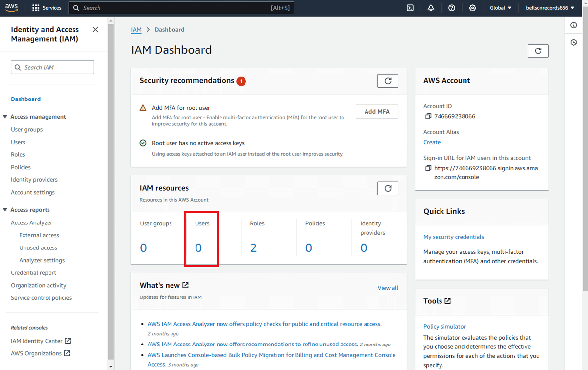Open Roles in the sidebar

point(18,154)
